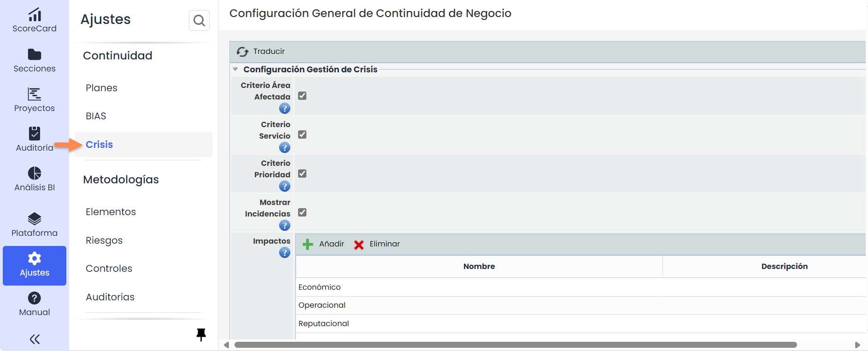
Task: Disable the Mostrar Incidencias checkbox
Action: click(x=302, y=212)
